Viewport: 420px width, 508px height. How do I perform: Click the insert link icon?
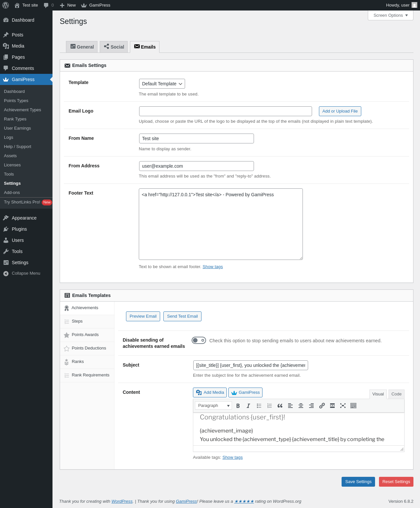(x=322, y=406)
